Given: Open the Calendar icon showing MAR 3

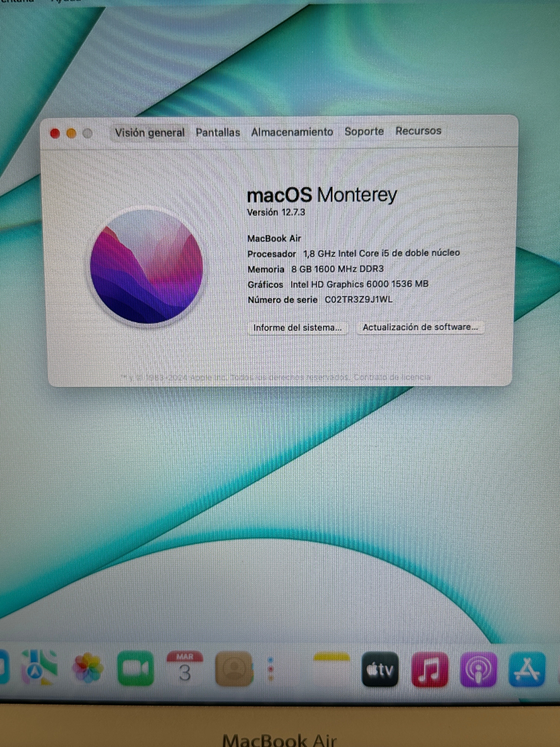Looking at the screenshot, I should pyautogui.click(x=185, y=668).
